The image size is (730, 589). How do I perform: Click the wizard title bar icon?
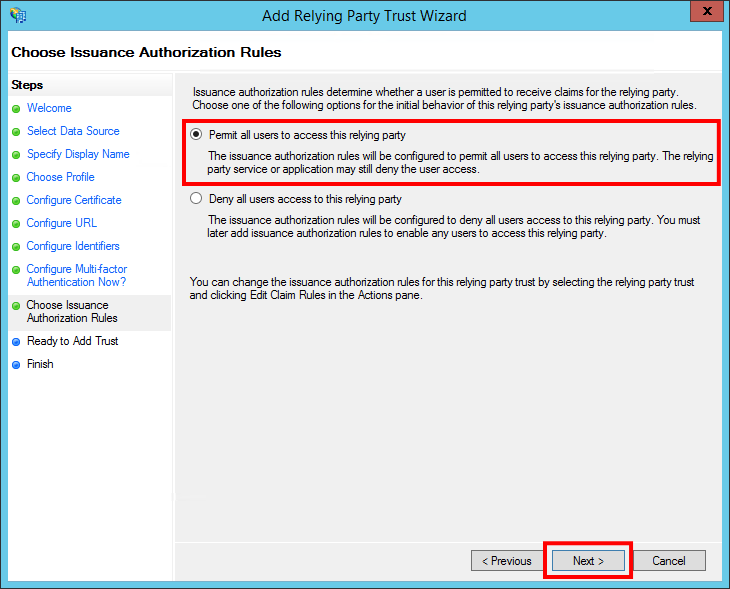click(18, 15)
